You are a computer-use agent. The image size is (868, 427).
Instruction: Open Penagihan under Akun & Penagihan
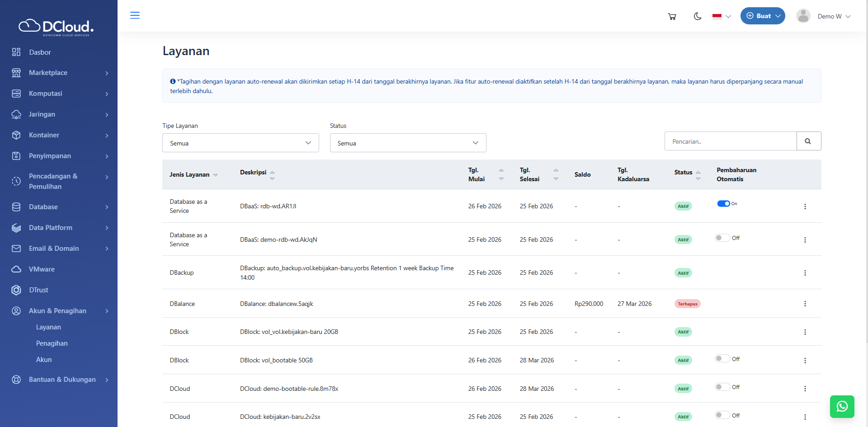click(x=52, y=343)
